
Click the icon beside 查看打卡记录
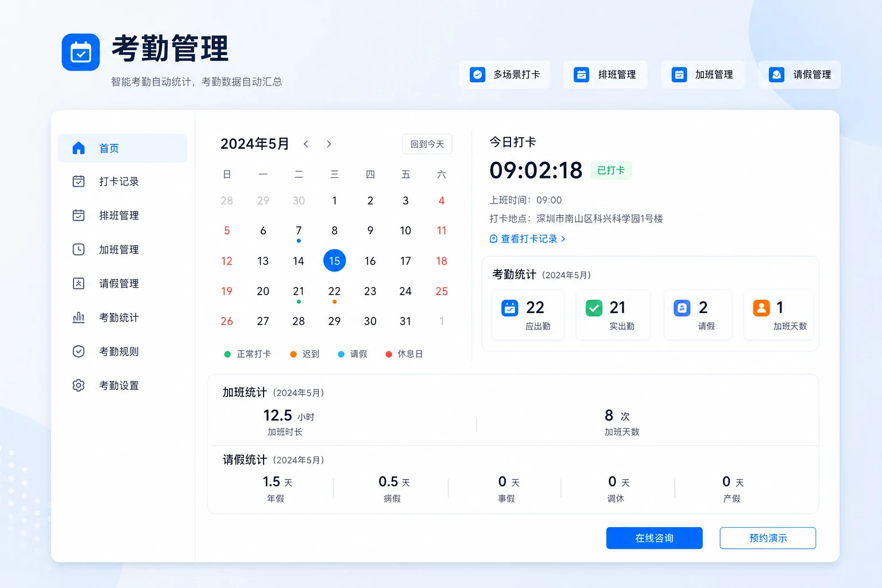[x=493, y=239]
